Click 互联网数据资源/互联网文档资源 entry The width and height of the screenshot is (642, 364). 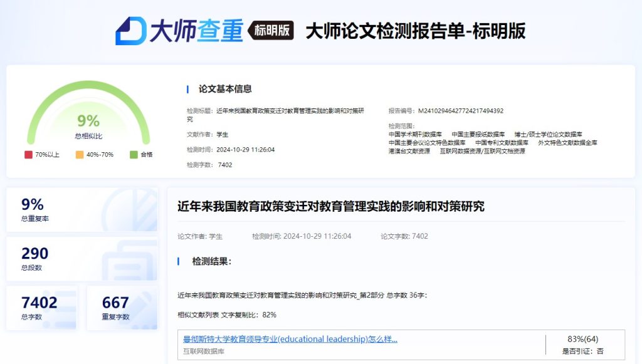[482, 152]
